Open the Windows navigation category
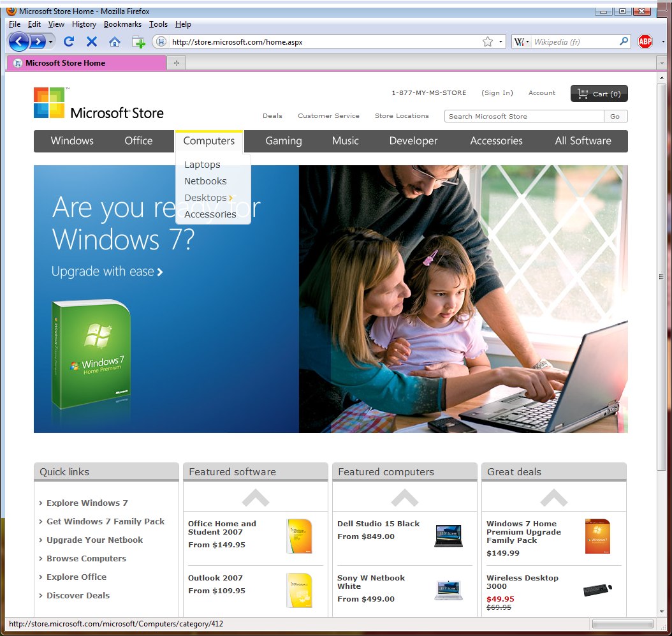Image resolution: width=672 pixels, height=636 pixels. coord(72,141)
